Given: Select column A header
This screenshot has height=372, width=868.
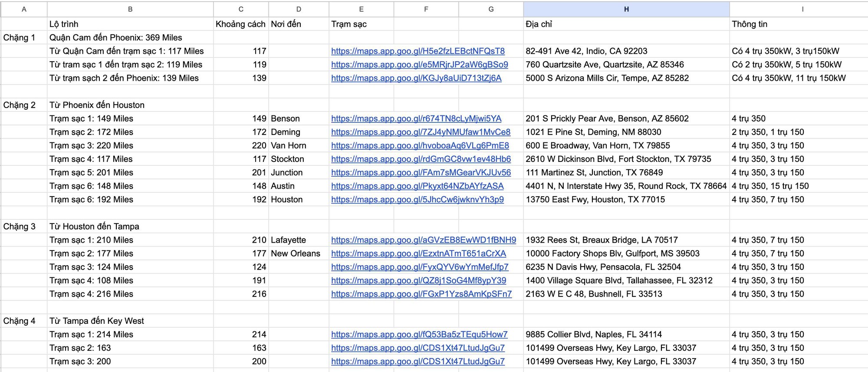Looking at the screenshot, I should pos(24,9).
